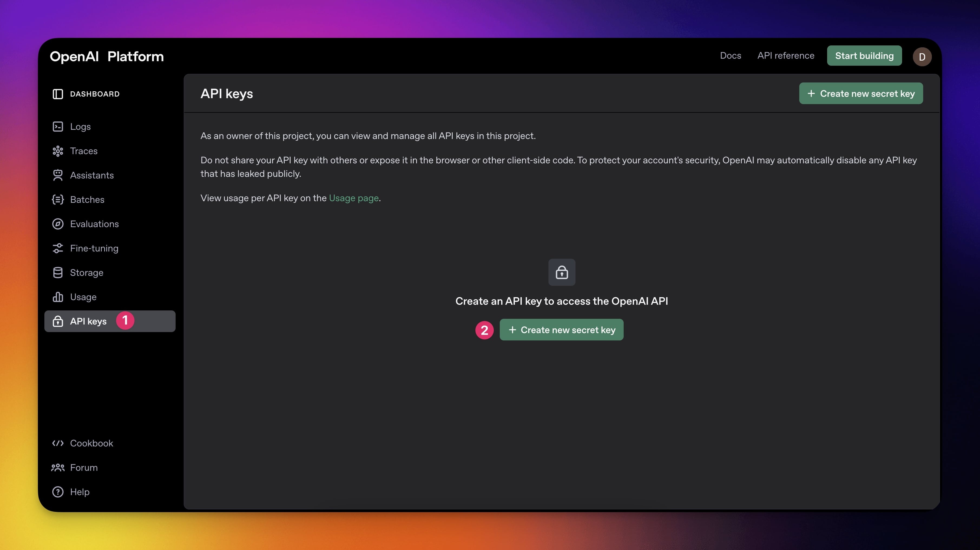Viewport: 980px width, 550px height.
Task: Click the header Create new secret key button
Action: 861,94
